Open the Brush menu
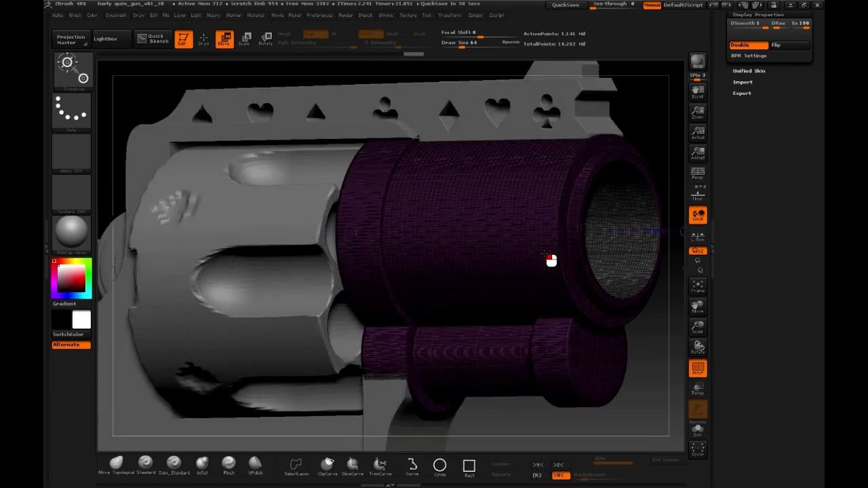Viewport: 868px width, 488px height. 75,15
